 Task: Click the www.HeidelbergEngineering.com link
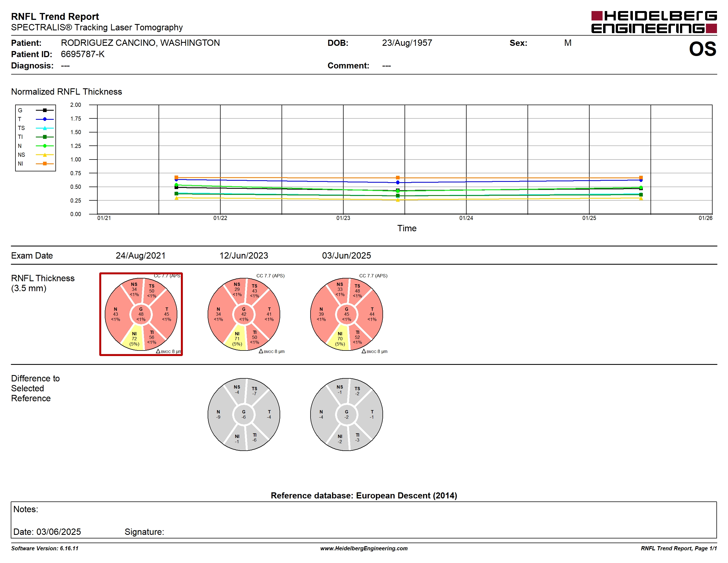[x=364, y=548]
